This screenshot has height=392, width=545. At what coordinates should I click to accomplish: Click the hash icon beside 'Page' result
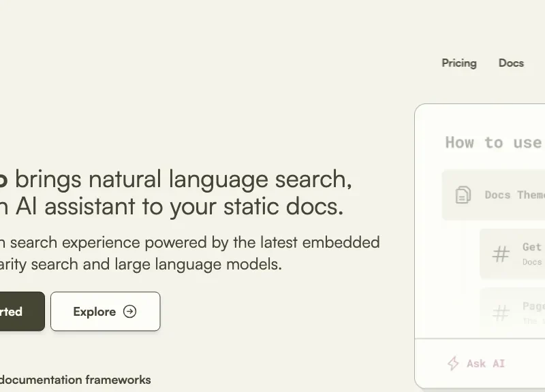click(x=501, y=312)
